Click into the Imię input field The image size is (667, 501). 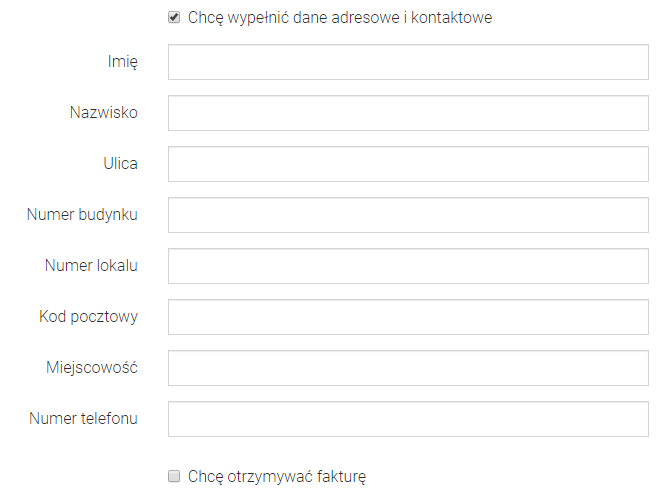(x=408, y=62)
